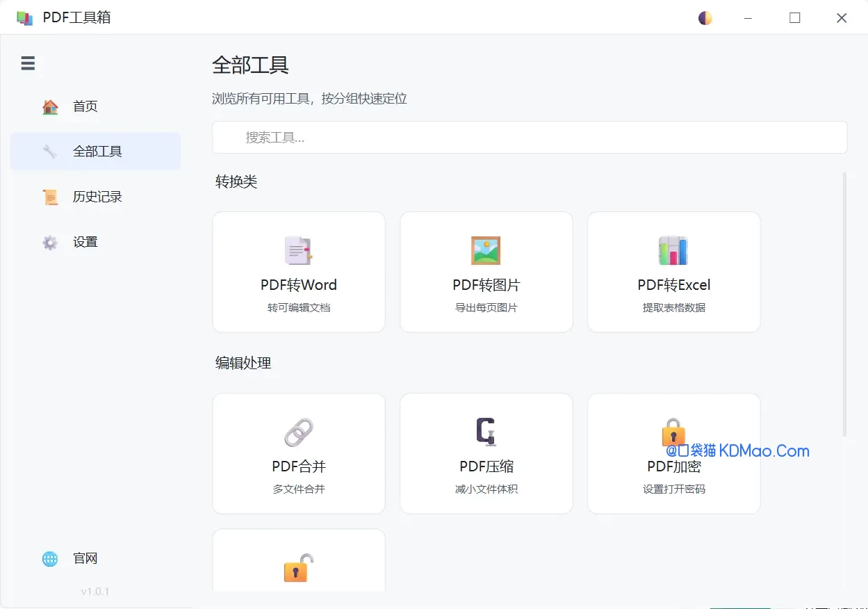Click the clamp icon on PDF压缩 card
Screen dimensions: 868x609
[486, 432]
